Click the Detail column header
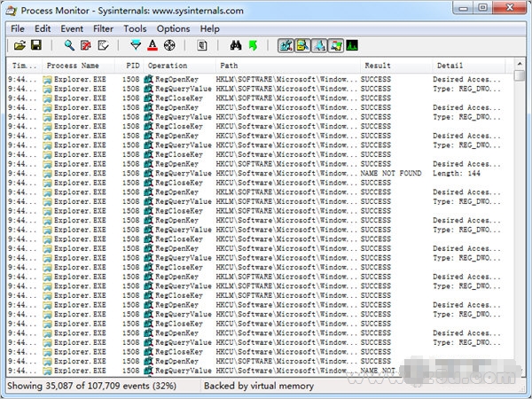Screen dimensions: 532x399 [468, 66]
